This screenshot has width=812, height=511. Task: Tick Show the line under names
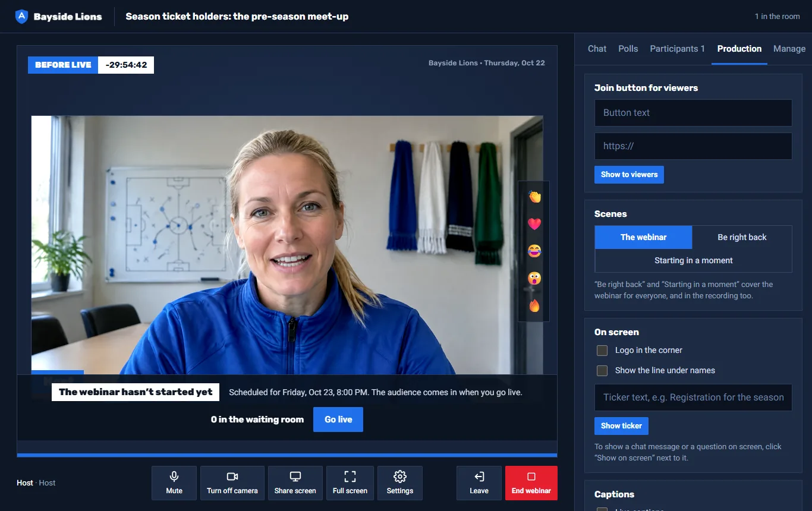pos(602,371)
